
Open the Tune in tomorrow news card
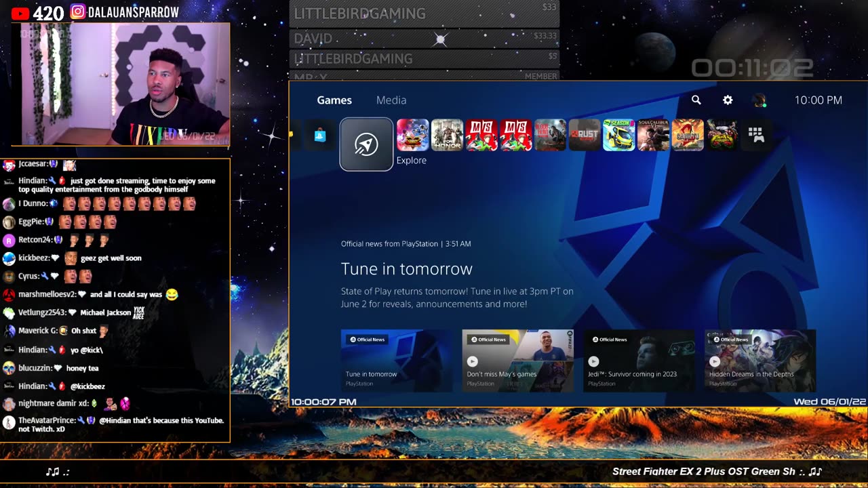pos(397,361)
